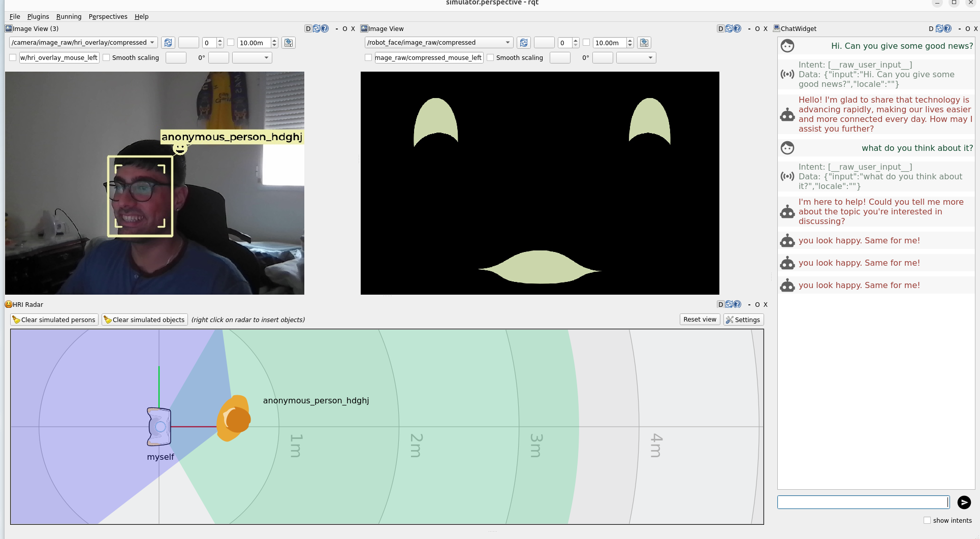Click the anonymous_person_hdghj label on camera image

[x=232, y=137]
